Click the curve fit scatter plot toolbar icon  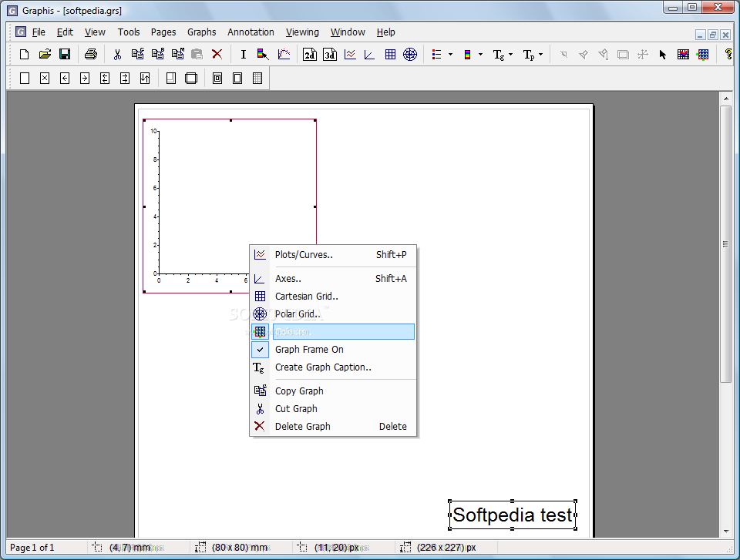(x=284, y=54)
